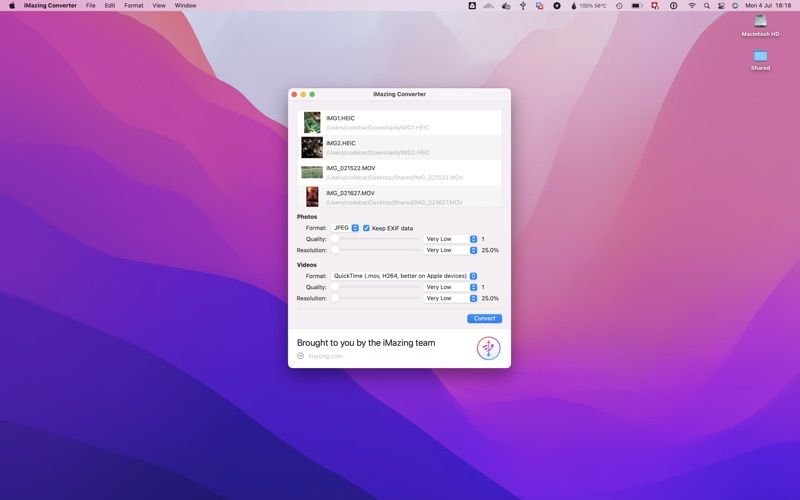800x500 pixels.
Task: Click the IMG_021522.MOV file name
Action: [351, 168]
